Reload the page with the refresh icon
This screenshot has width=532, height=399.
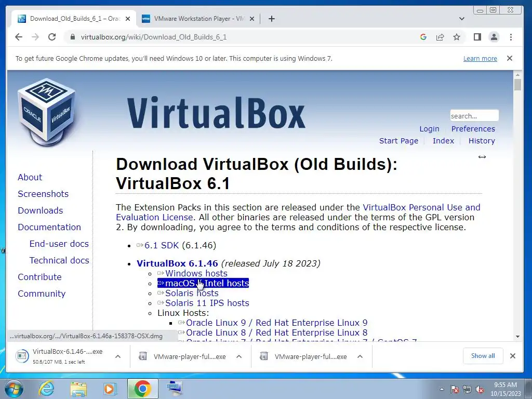click(x=52, y=37)
